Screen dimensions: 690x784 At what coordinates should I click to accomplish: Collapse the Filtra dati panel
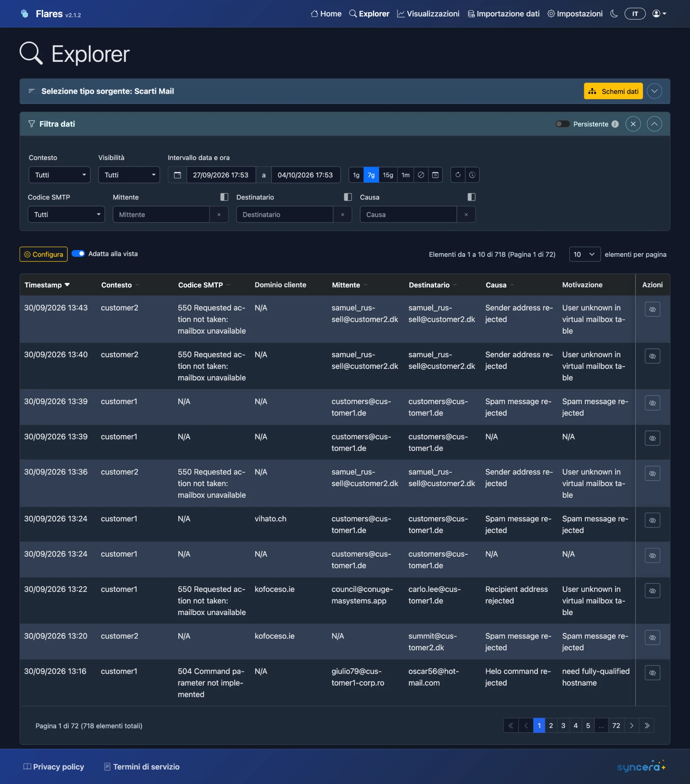tap(654, 124)
